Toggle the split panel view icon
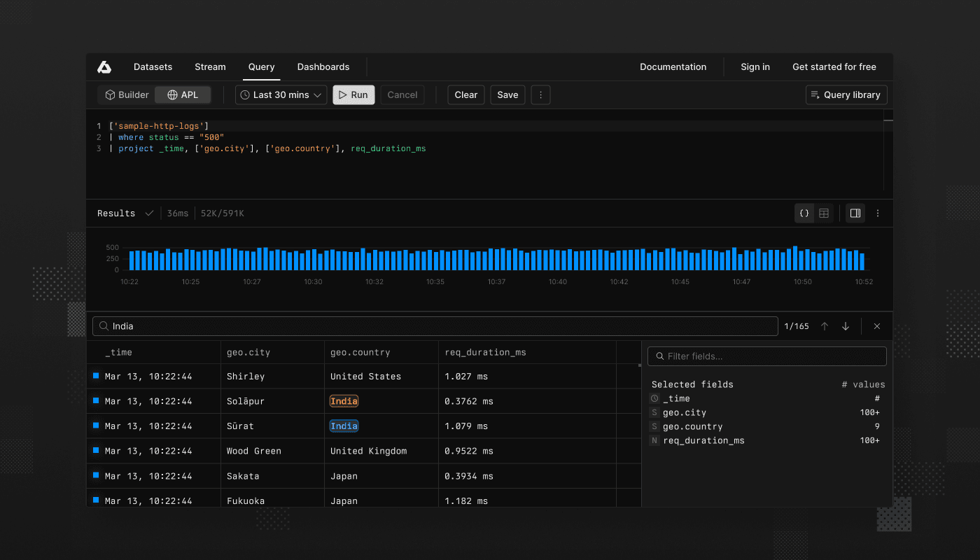The width and height of the screenshot is (980, 560). coord(855,213)
